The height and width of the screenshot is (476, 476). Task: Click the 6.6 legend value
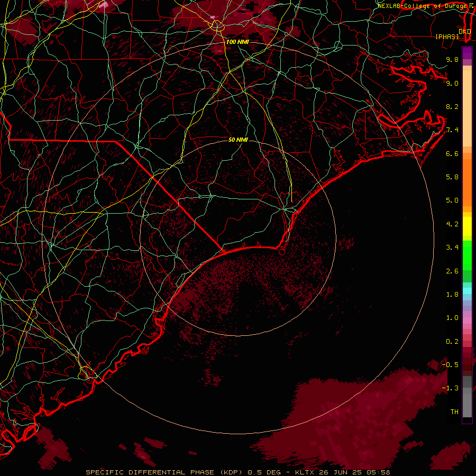pyautogui.click(x=452, y=153)
